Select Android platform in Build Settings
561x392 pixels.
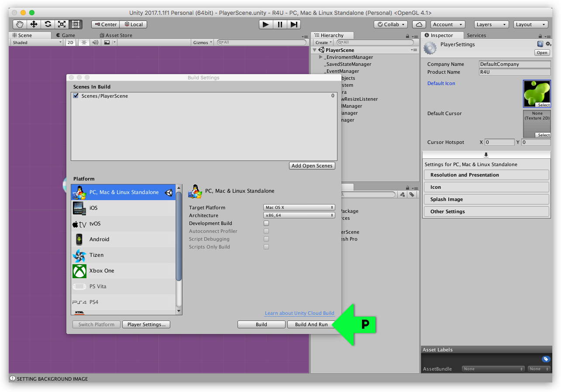tap(124, 239)
